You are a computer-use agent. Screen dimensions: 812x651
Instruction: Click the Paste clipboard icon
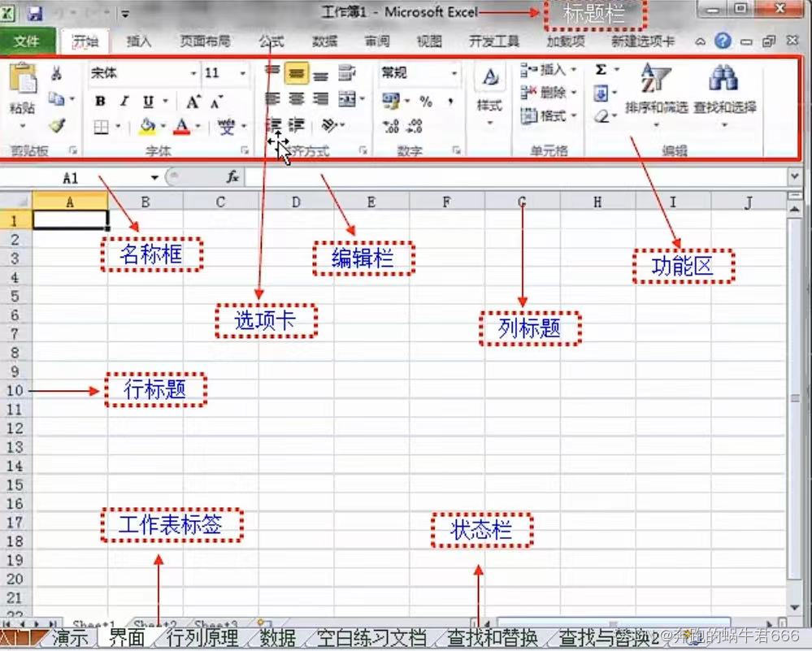coord(23,79)
